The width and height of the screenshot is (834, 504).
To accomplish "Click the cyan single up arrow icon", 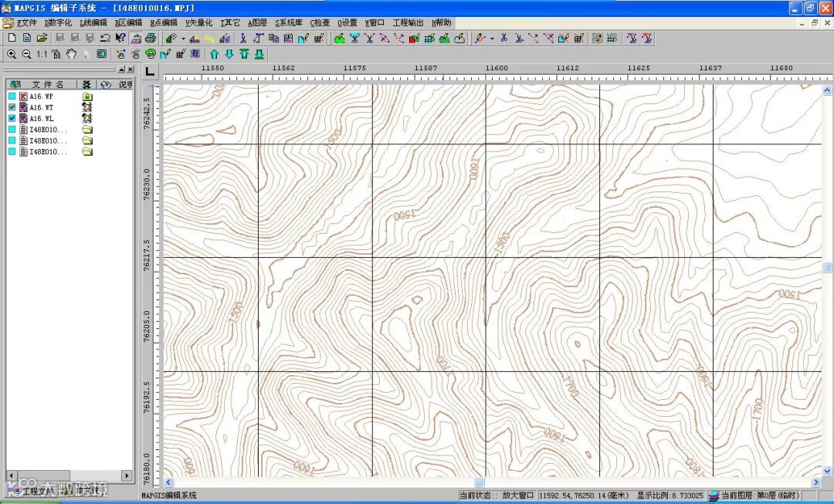I will pos(215,54).
